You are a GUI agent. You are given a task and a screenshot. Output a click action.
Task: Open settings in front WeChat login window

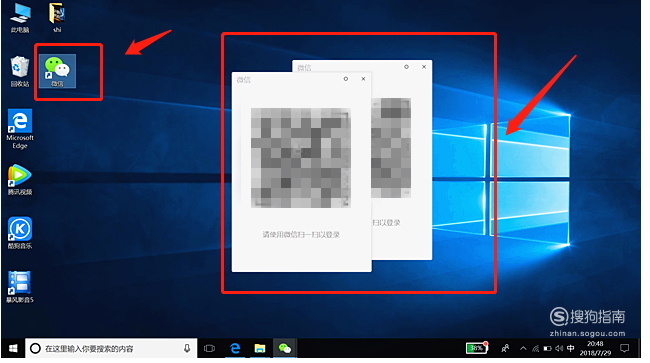pos(346,79)
